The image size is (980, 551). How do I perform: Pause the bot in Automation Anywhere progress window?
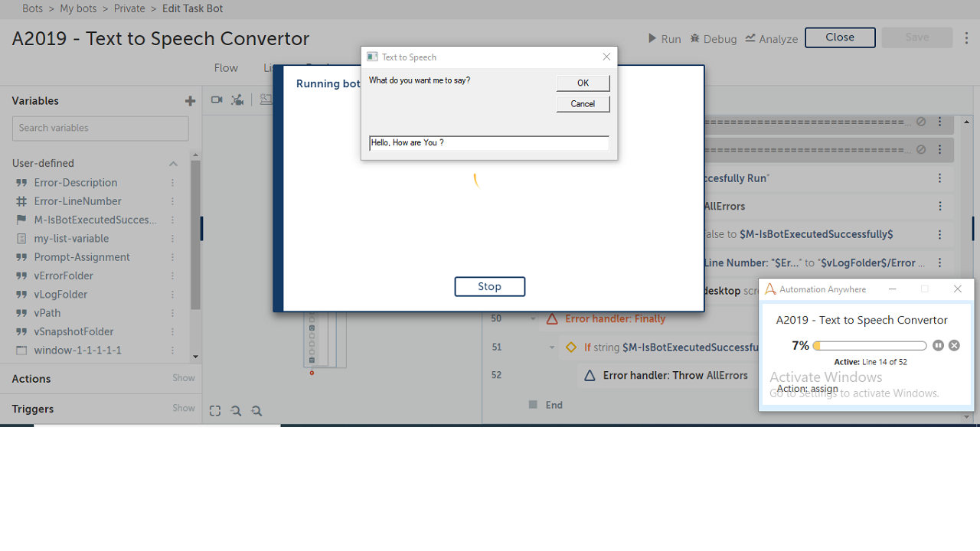point(939,346)
